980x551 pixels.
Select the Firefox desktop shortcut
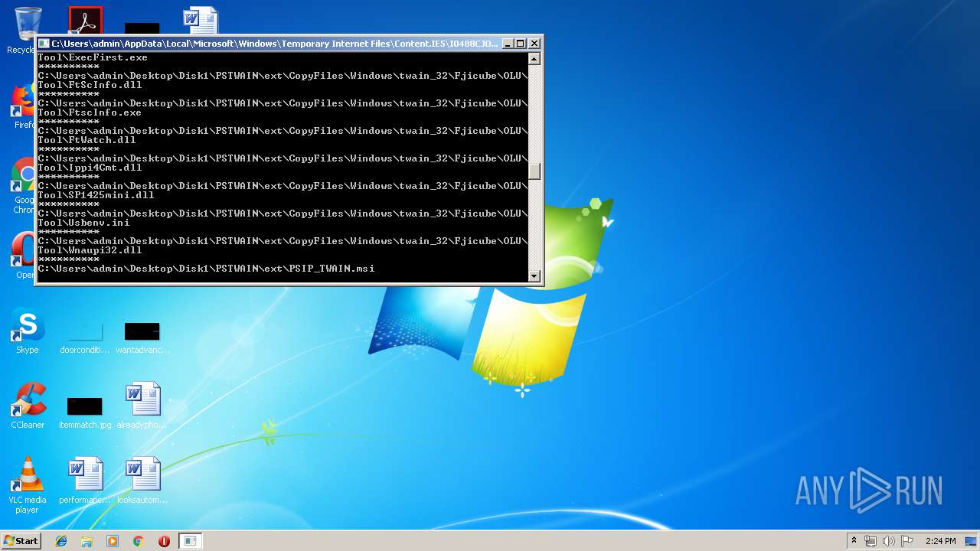(23, 106)
